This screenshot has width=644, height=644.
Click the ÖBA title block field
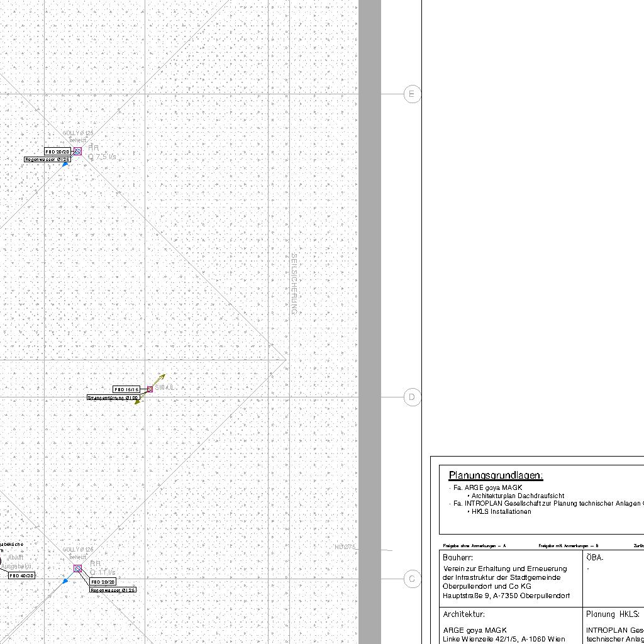(x=594, y=557)
